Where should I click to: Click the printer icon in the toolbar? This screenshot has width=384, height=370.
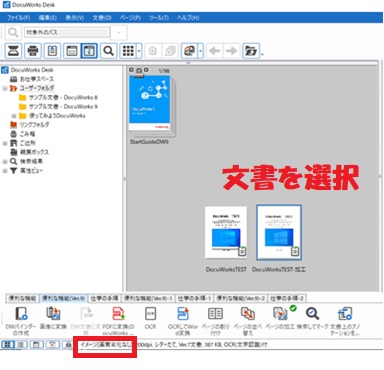33,51
